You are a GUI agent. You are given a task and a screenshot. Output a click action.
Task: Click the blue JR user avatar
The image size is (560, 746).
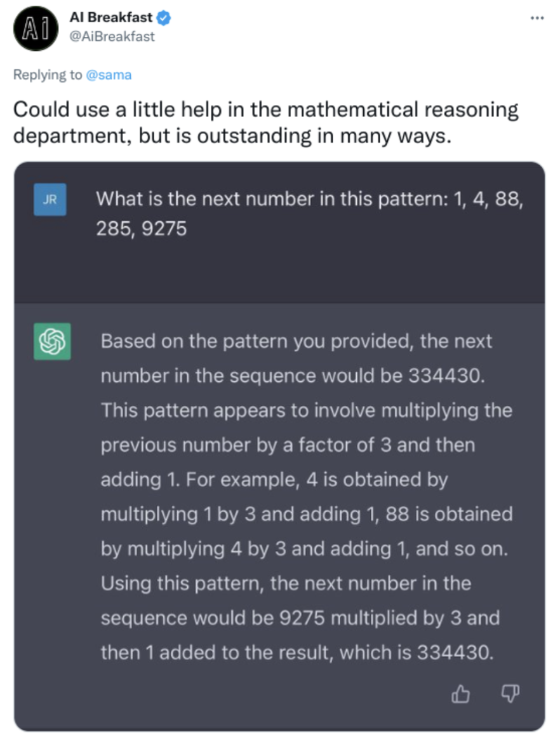(50, 200)
